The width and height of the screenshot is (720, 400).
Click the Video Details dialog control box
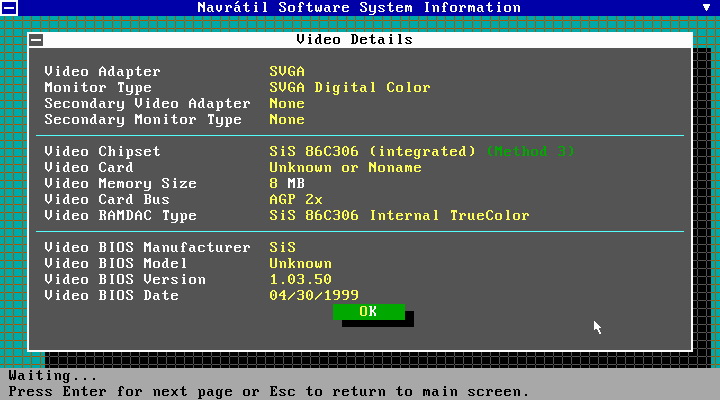click(x=36, y=40)
